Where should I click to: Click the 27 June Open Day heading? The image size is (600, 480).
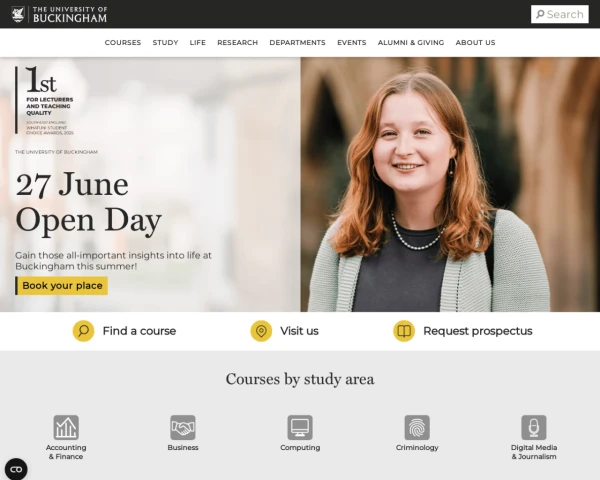click(88, 203)
